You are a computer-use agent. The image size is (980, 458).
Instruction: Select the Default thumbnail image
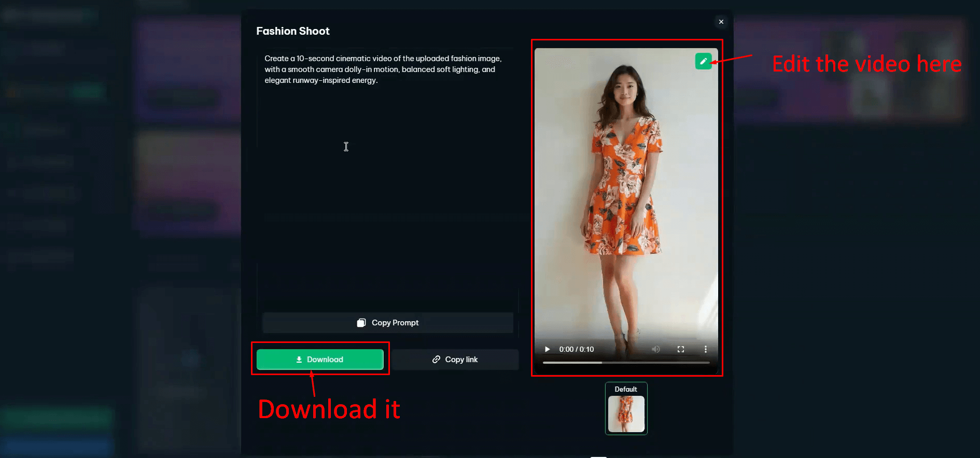click(626, 414)
